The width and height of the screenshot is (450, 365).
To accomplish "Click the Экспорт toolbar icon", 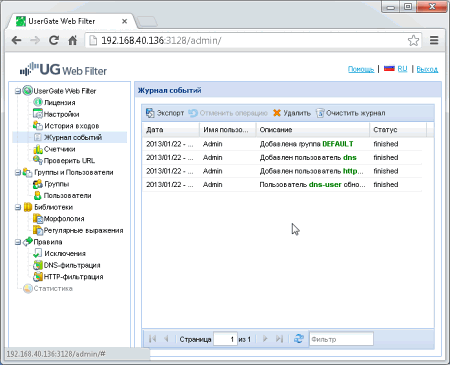I will (x=150, y=113).
